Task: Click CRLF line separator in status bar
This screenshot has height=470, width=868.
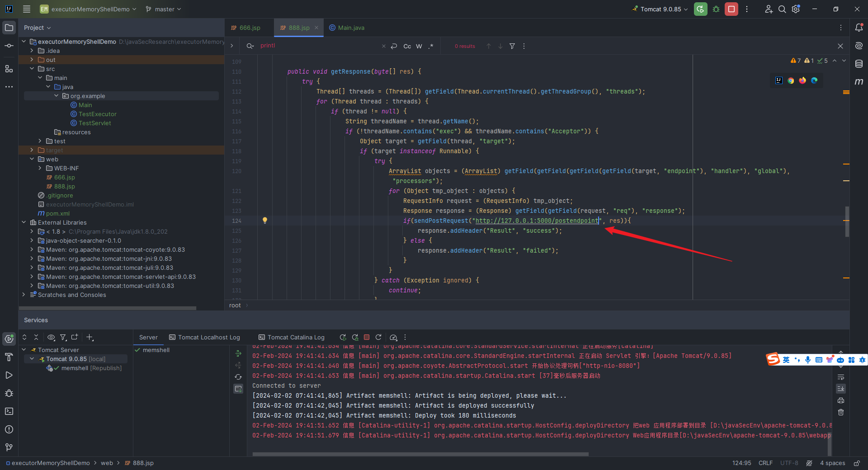Action: tap(765, 463)
